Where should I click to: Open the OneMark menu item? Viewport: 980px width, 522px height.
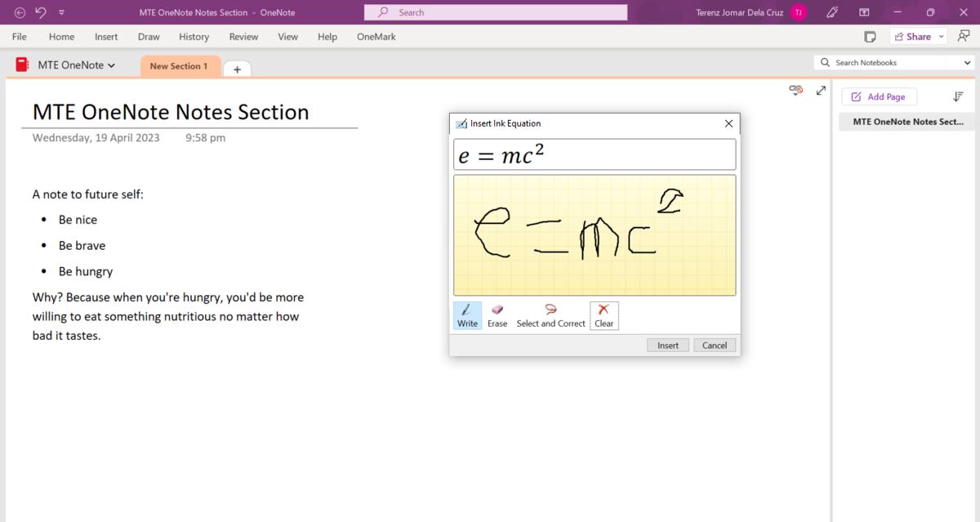[375, 37]
